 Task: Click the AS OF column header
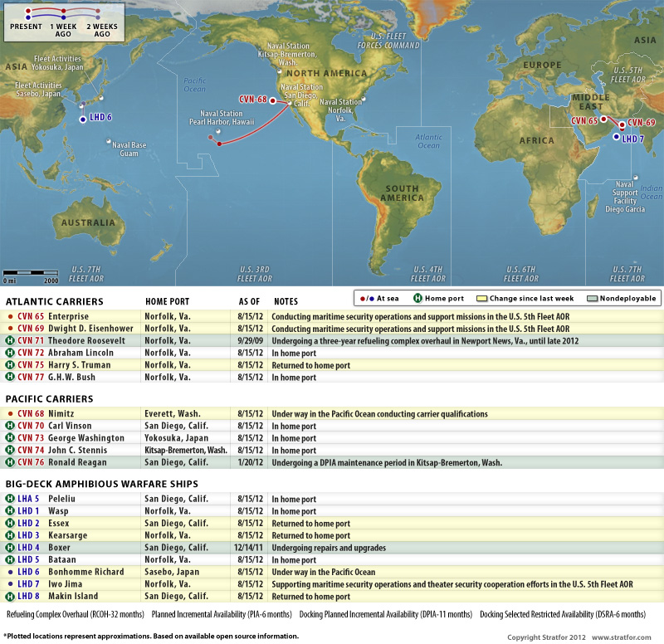tap(249, 301)
